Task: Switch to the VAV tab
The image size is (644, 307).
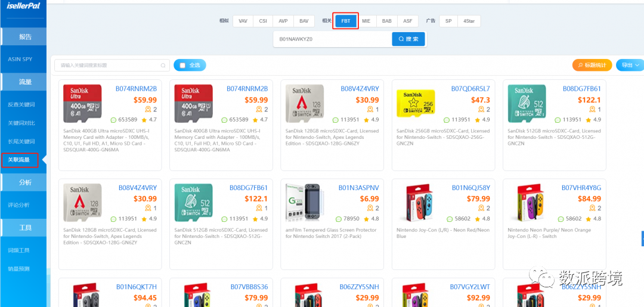Action: point(243,21)
